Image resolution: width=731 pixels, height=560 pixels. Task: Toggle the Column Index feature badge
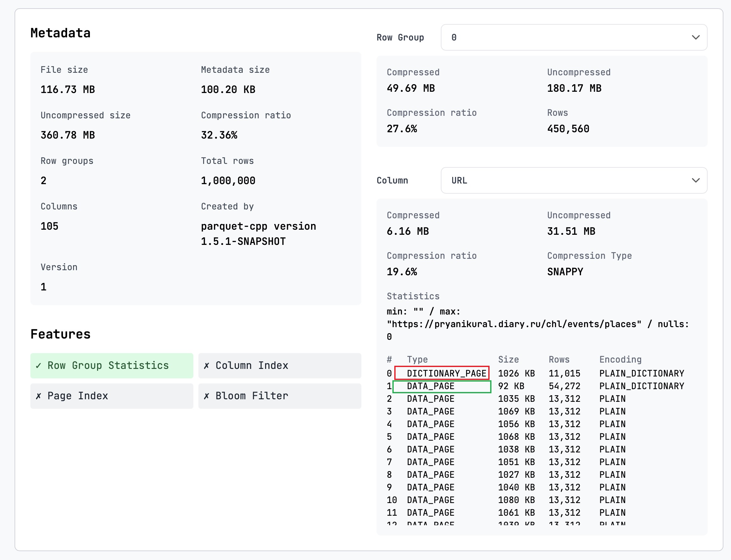(279, 366)
